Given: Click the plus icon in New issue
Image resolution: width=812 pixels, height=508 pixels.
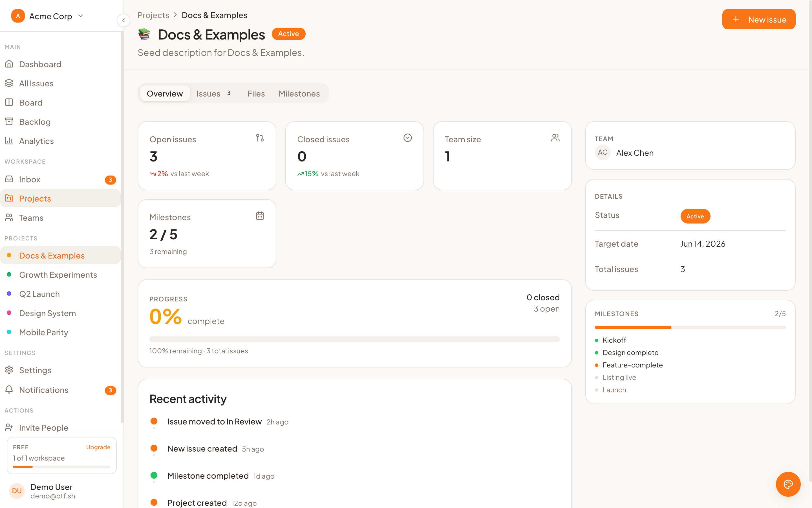Looking at the screenshot, I should pos(736,19).
